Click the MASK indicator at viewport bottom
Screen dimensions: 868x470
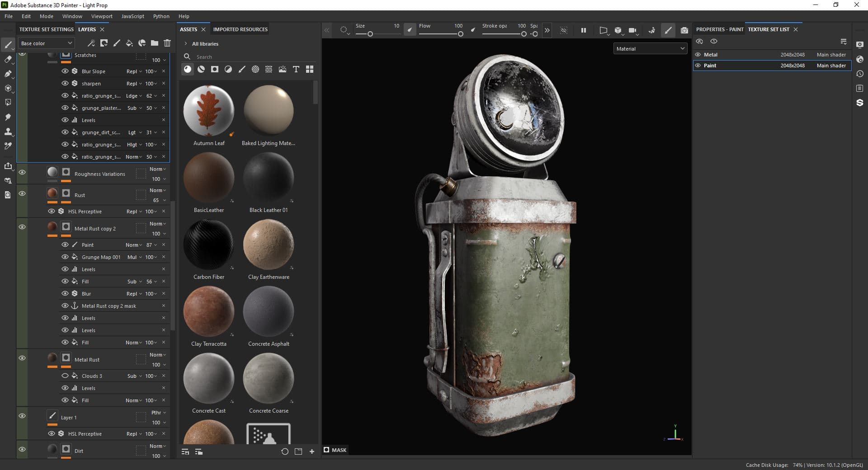[335, 450]
